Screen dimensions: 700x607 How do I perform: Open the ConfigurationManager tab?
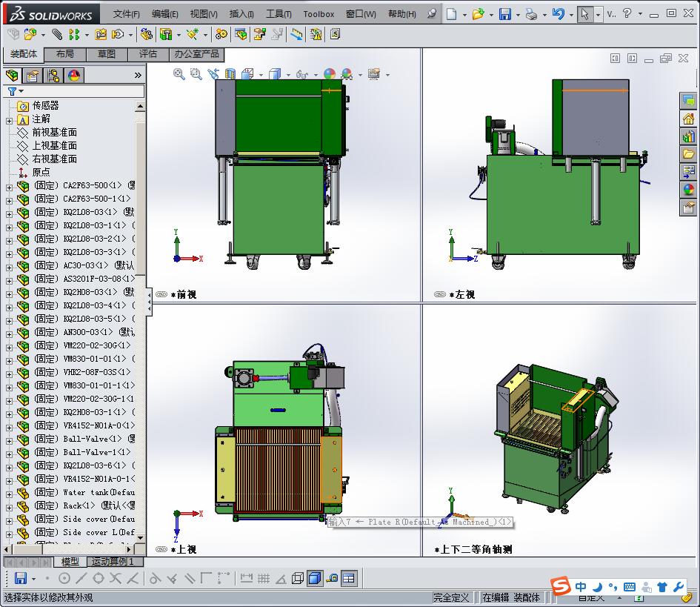pos(53,75)
